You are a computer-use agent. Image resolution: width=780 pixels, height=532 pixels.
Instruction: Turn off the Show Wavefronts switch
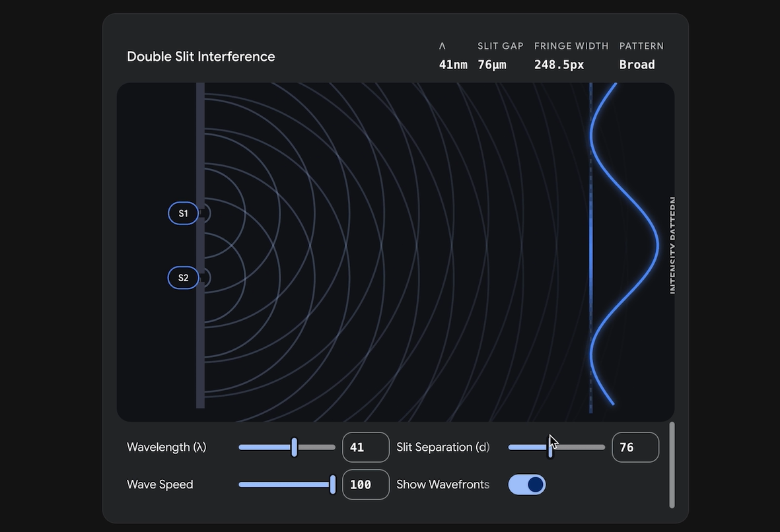526,484
